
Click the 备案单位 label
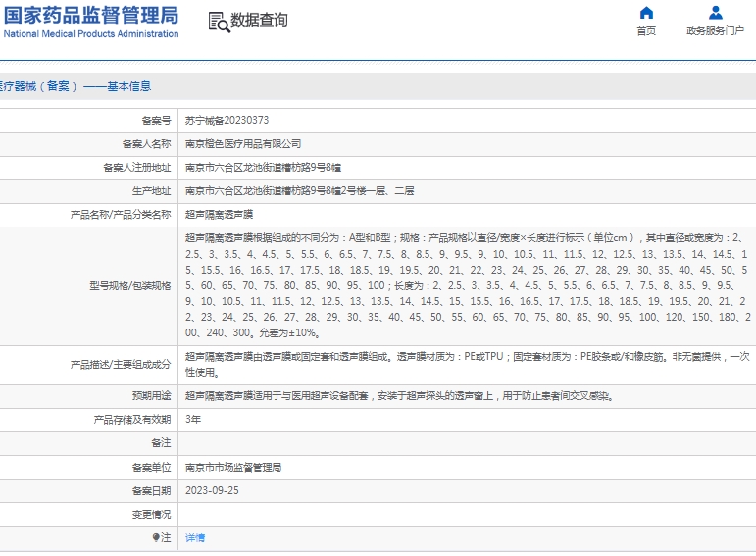point(151,468)
